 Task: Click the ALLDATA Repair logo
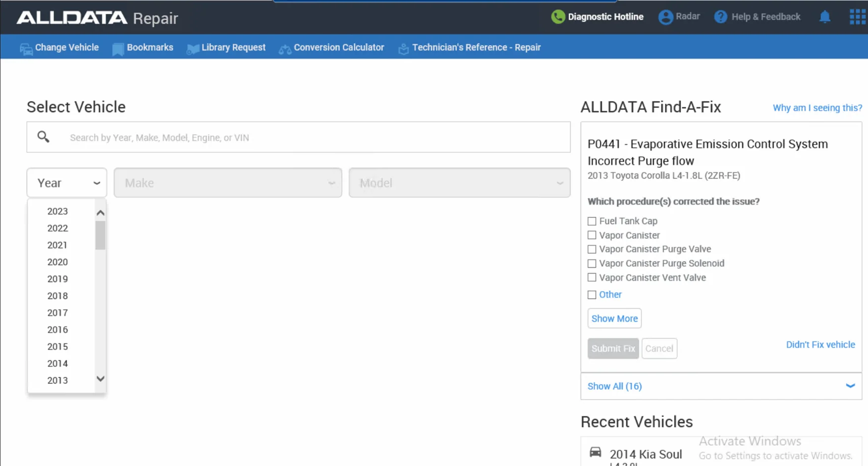tap(97, 18)
